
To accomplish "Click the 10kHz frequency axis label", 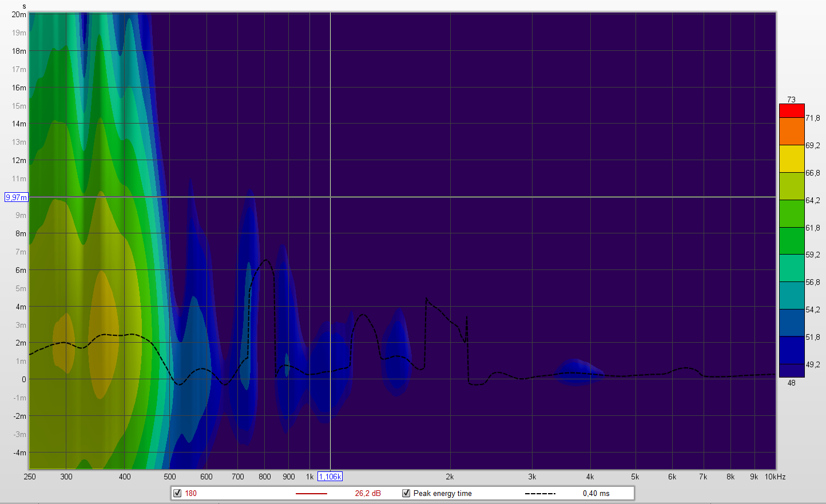I will pyautogui.click(x=775, y=477).
